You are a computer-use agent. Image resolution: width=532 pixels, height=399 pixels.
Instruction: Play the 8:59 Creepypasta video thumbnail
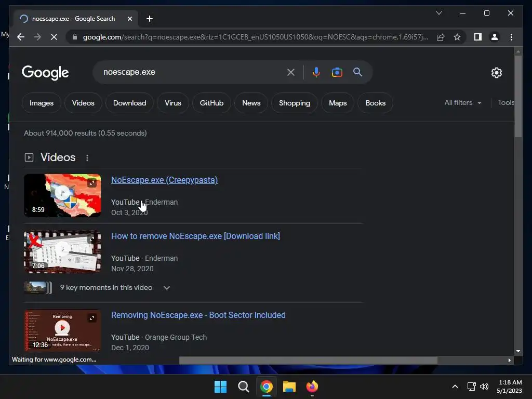(x=62, y=195)
